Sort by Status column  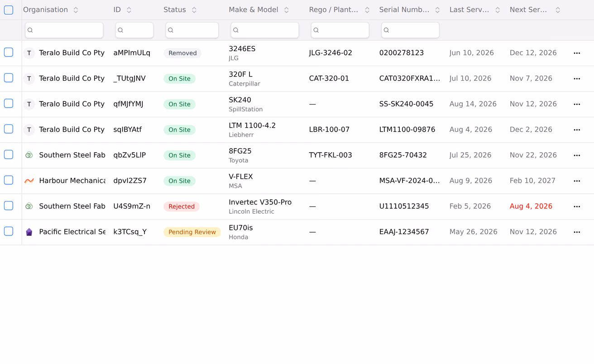click(x=194, y=10)
